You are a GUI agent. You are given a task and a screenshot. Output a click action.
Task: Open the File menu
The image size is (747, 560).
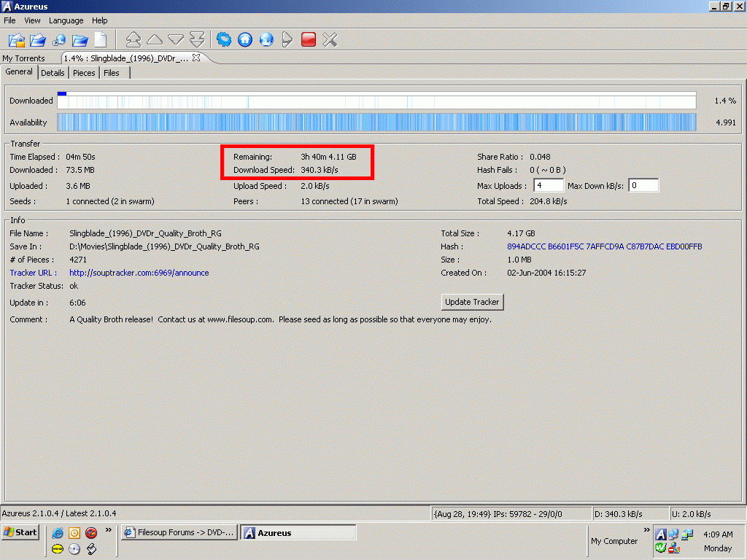[x=9, y=20]
